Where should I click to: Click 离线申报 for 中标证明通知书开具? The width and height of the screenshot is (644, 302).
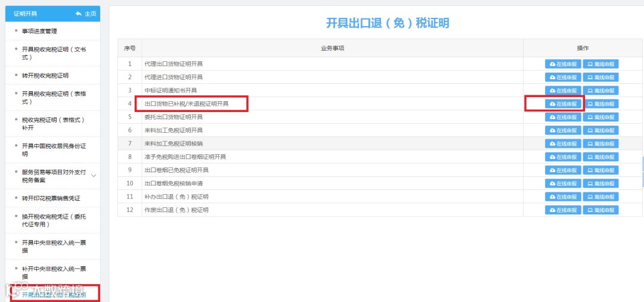(600, 91)
